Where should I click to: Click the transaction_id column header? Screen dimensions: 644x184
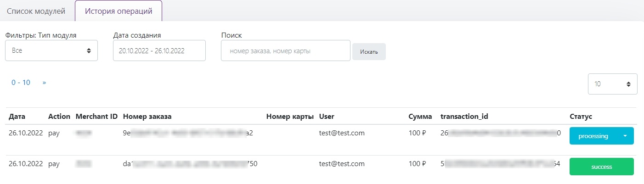(x=464, y=117)
